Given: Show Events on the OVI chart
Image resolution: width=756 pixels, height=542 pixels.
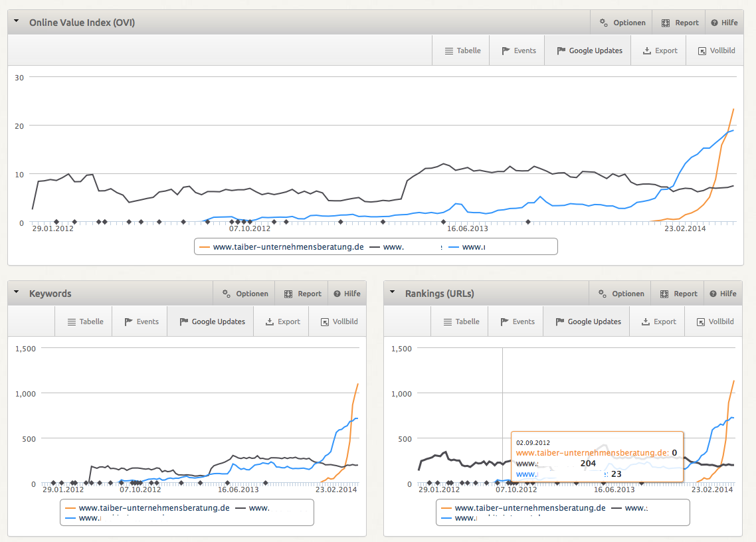Looking at the screenshot, I should click(518, 50).
